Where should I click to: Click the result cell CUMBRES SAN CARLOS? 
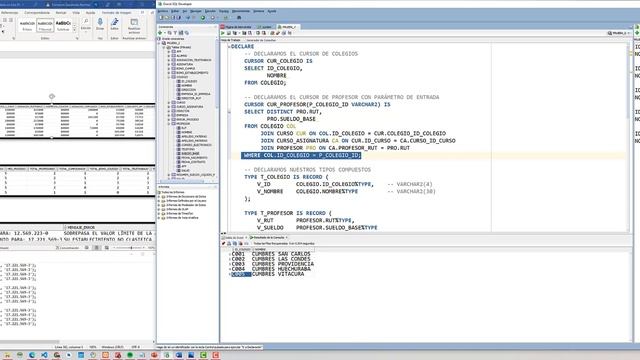[x=281, y=254]
